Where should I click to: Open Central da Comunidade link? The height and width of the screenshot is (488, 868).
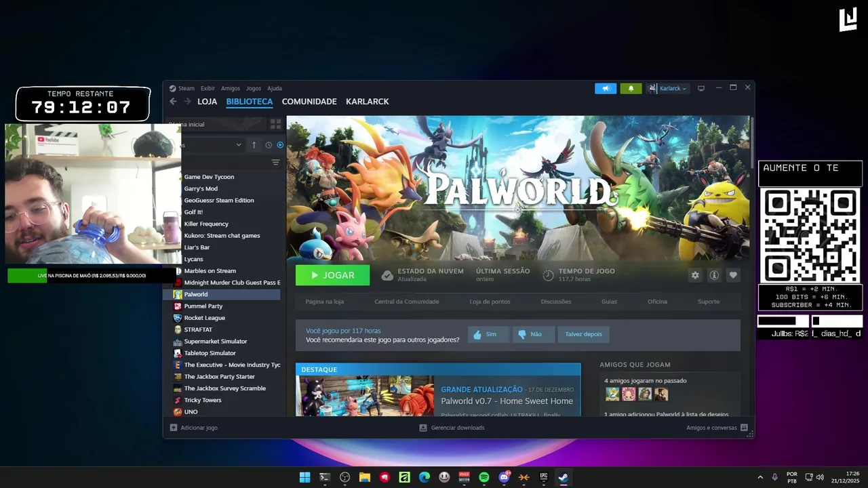[x=407, y=302]
